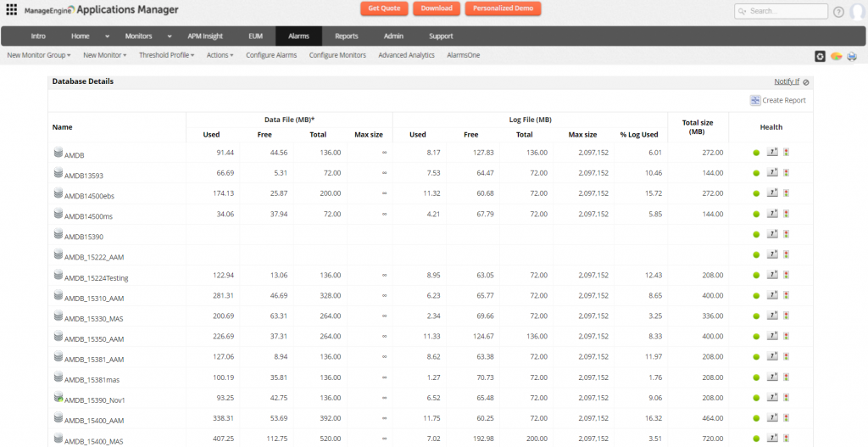Image resolution: width=868 pixels, height=447 pixels.
Task: Expand the New Monitor Group dropdown
Action: pos(38,55)
